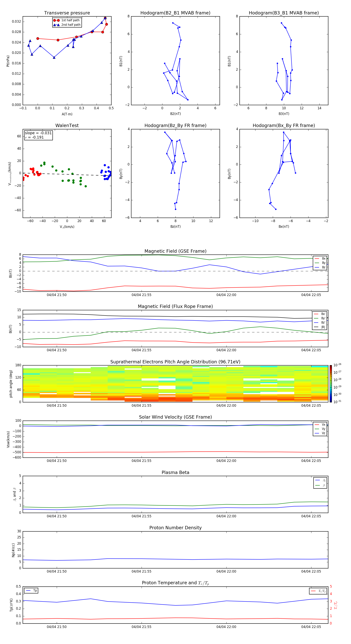Screen dimensions: 351x644
Task: Click the "βp and β" y-axis label
Action: click(x=14, y=494)
